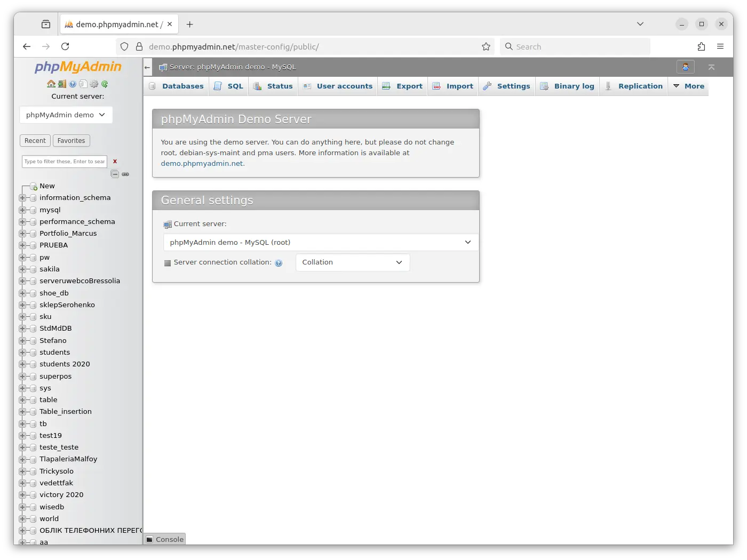
Task: Click the link-to-database icon below the filter
Action: (x=126, y=174)
